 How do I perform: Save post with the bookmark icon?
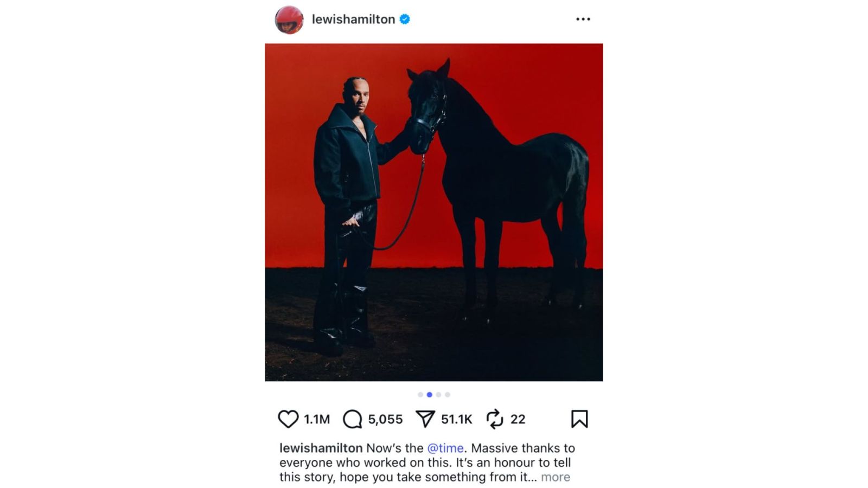point(579,419)
